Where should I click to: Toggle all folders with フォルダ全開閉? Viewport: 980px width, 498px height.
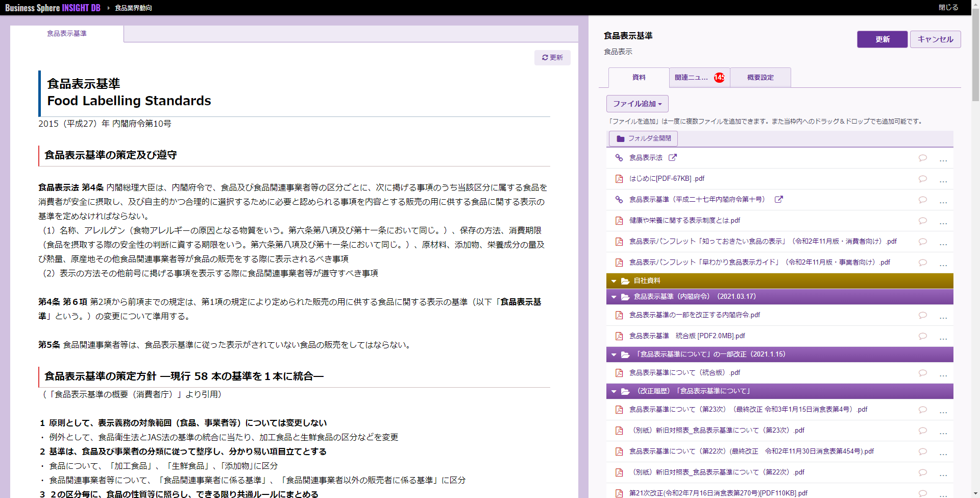tap(643, 138)
